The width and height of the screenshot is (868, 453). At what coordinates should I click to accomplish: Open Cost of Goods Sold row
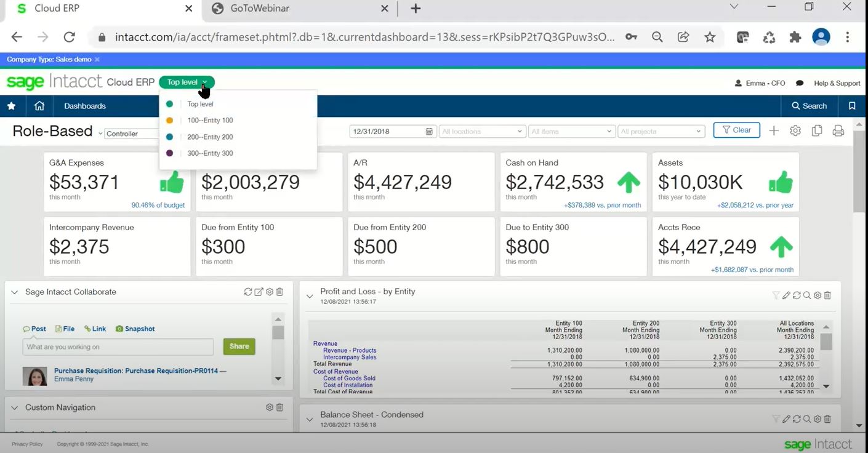(349, 379)
